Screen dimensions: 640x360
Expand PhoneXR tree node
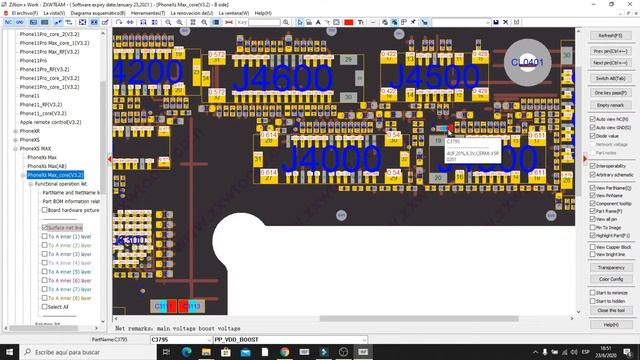(16, 131)
